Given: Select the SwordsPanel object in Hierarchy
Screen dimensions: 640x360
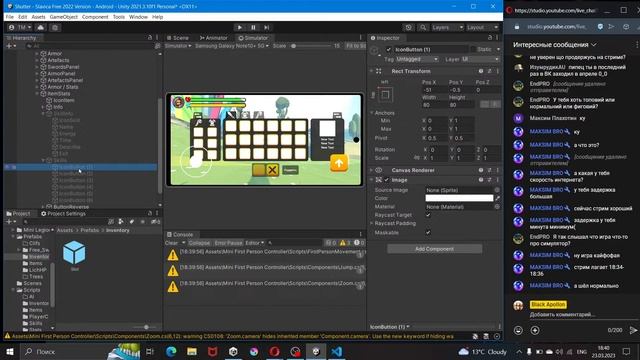Looking at the screenshot, I should click(63, 67).
